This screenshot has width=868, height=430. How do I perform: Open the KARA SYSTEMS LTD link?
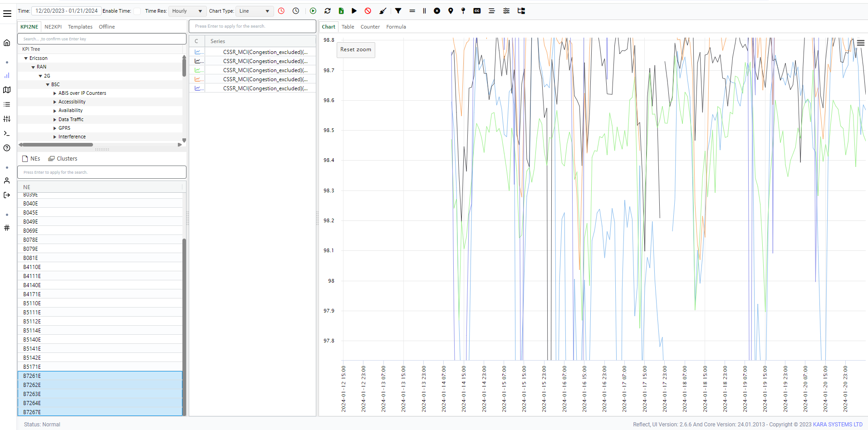pos(838,425)
